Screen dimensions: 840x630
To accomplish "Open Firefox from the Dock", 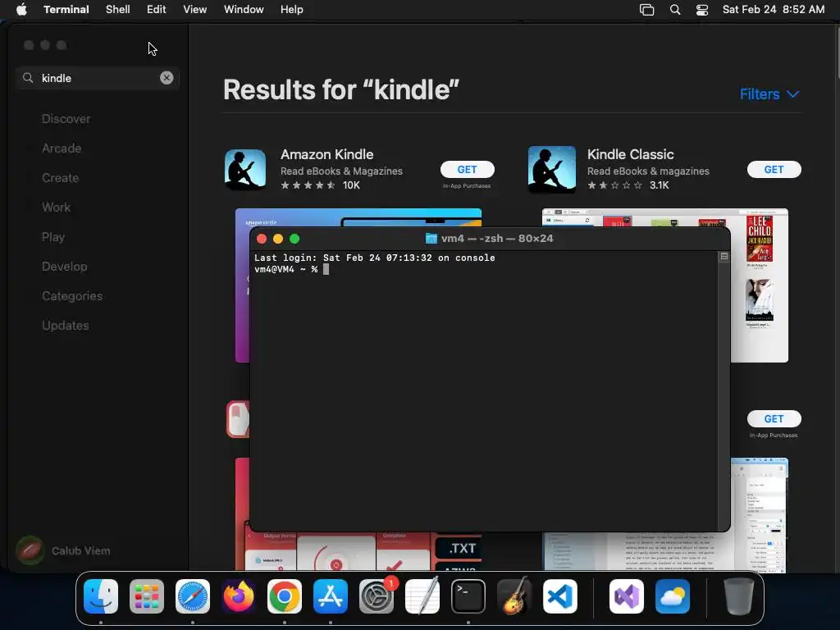I will 239,596.
